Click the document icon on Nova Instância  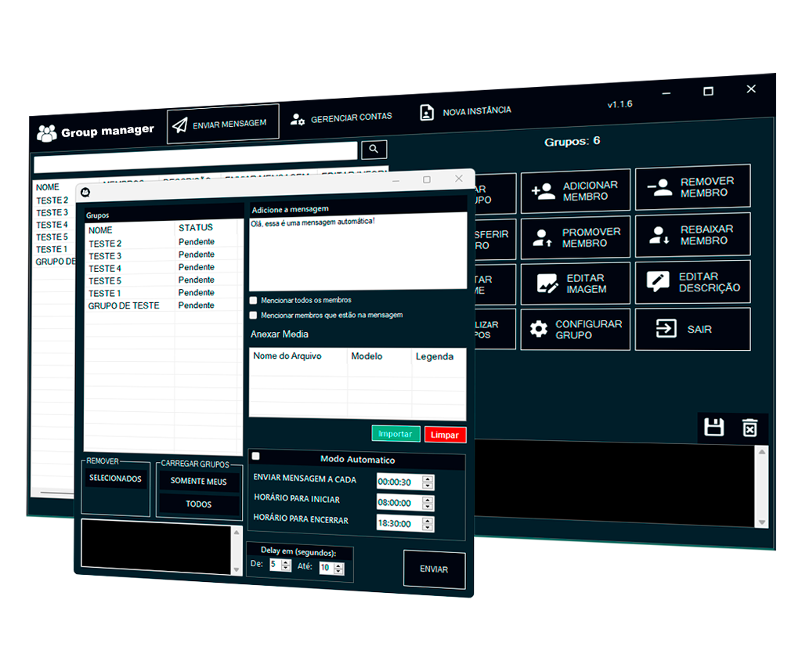(427, 112)
